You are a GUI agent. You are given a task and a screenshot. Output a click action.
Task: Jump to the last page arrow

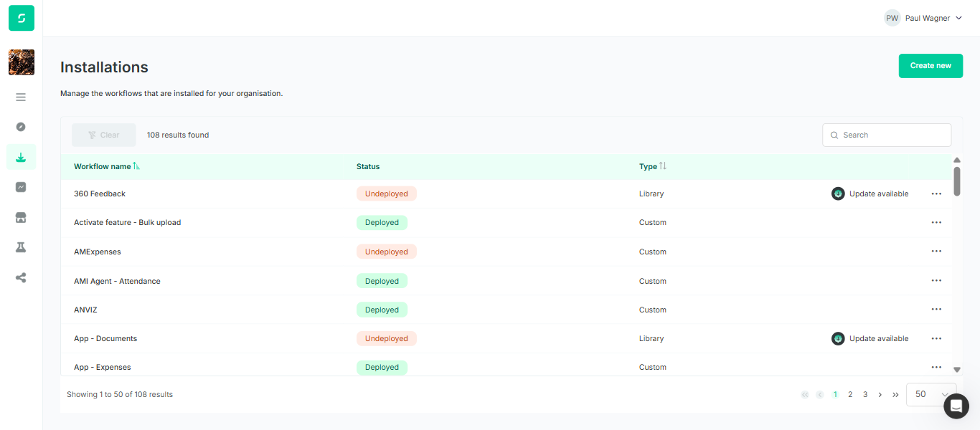click(x=895, y=394)
